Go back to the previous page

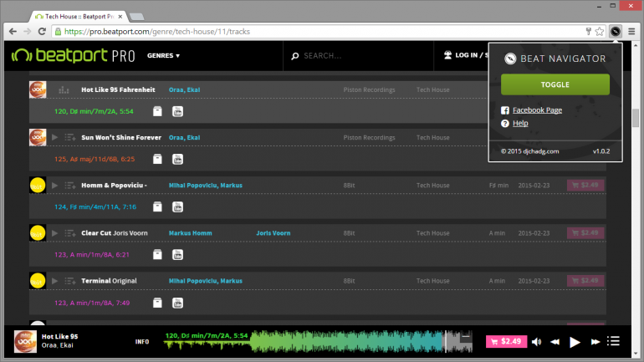[13, 31]
